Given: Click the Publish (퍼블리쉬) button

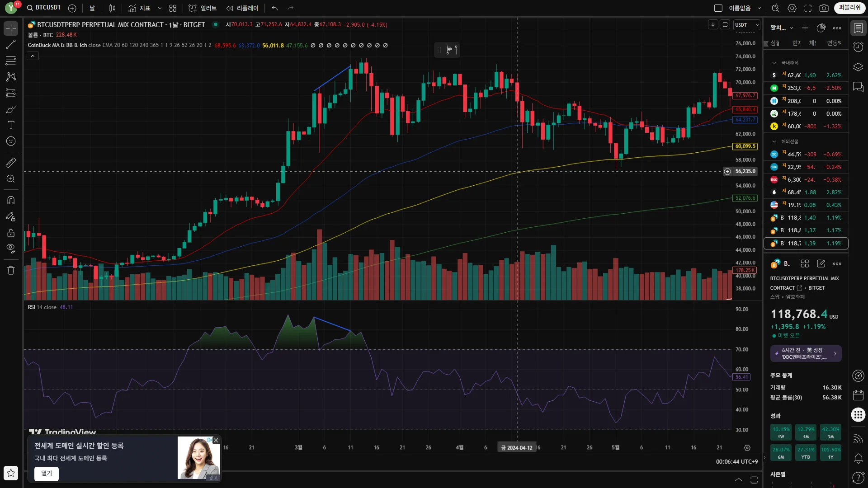Looking at the screenshot, I should point(849,8).
